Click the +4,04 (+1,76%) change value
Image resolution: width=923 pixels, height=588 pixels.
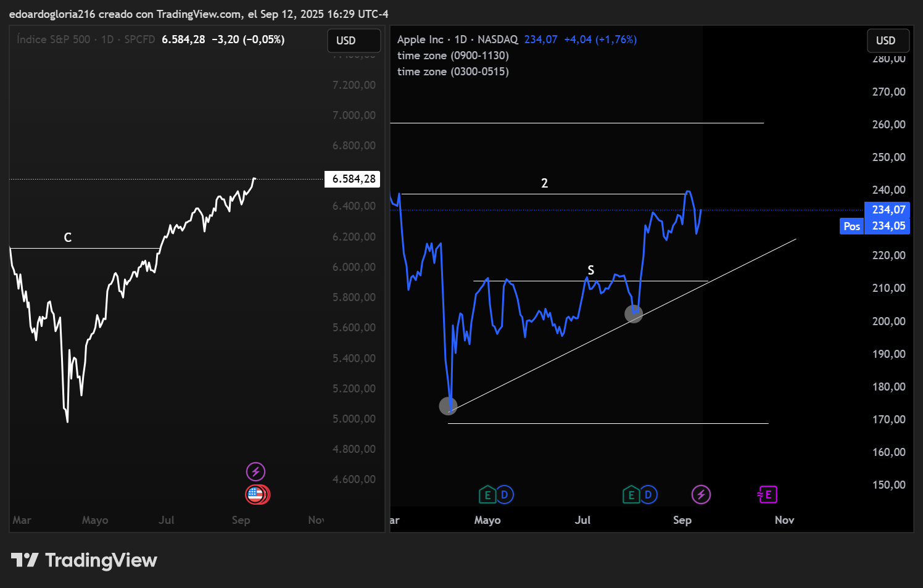600,39
